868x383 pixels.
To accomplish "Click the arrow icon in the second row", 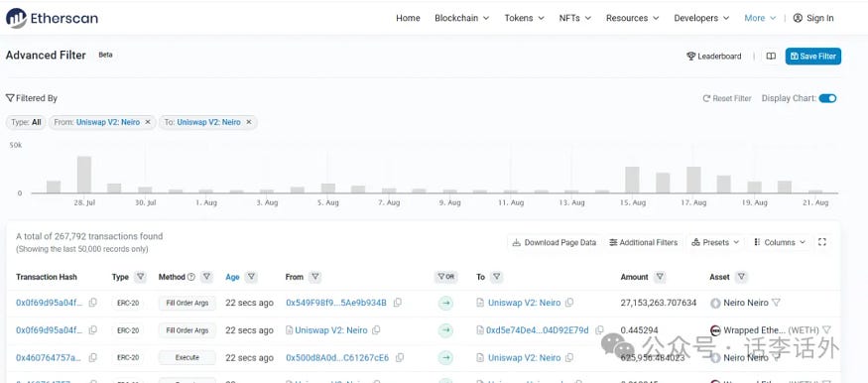I will (445, 330).
